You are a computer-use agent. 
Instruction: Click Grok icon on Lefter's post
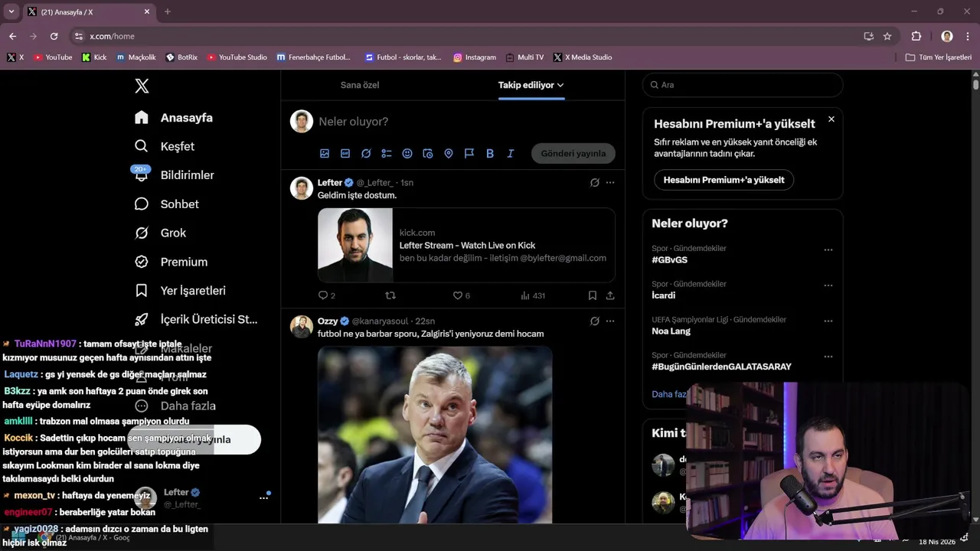(595, 183)
